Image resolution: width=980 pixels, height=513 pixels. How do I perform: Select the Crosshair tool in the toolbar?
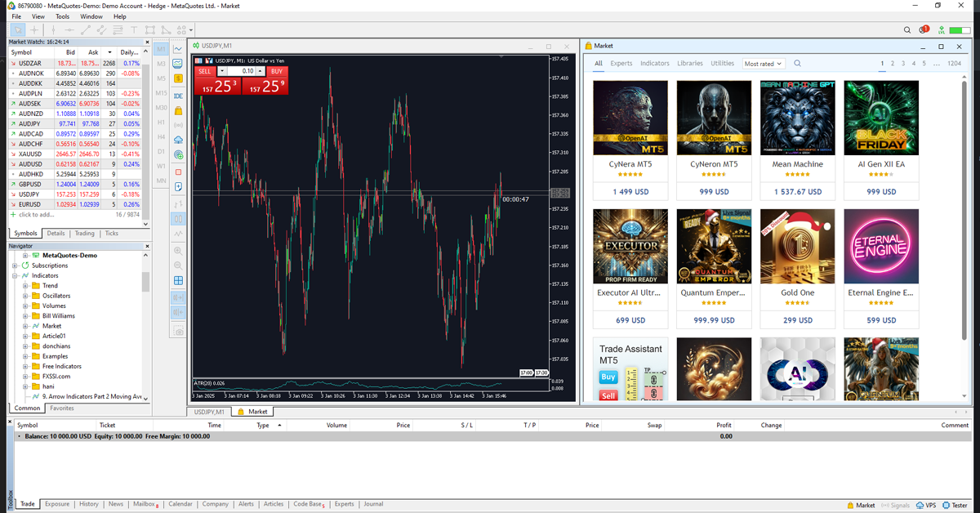(x=34, y=30)
